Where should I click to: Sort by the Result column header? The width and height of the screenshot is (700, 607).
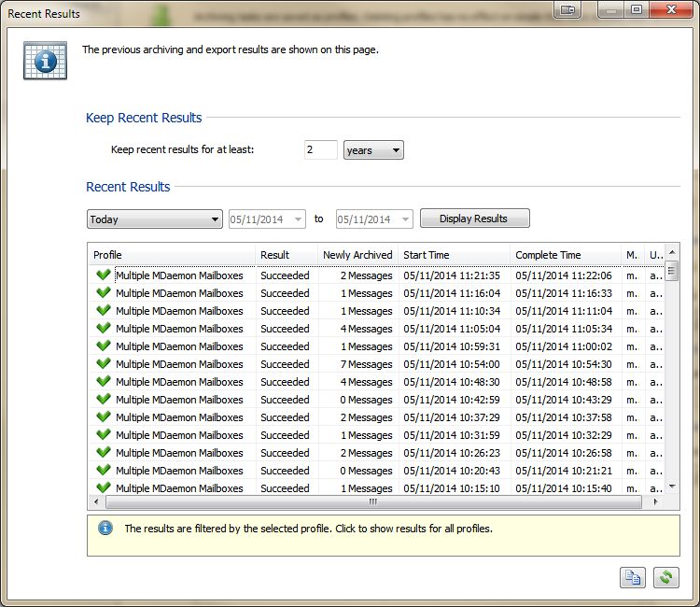(287, 255)
